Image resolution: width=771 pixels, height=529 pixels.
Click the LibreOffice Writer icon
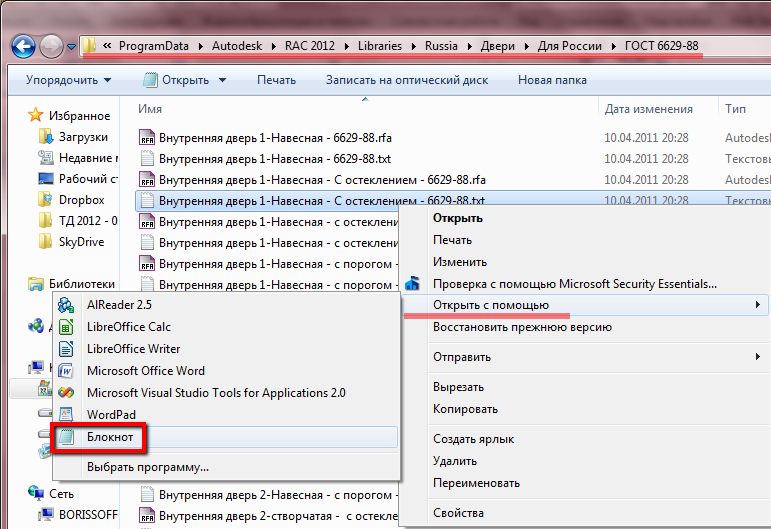click(x=66, y=349)
